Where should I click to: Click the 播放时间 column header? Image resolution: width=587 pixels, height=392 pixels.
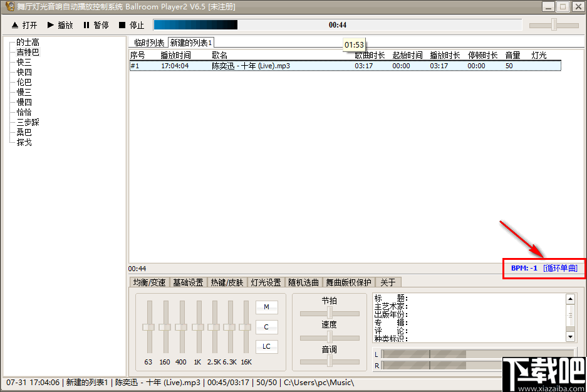[x=175, y=55]
